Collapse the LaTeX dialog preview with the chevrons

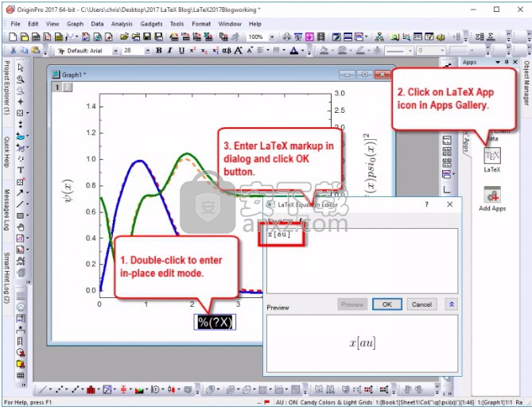click(x=452, y=304)
